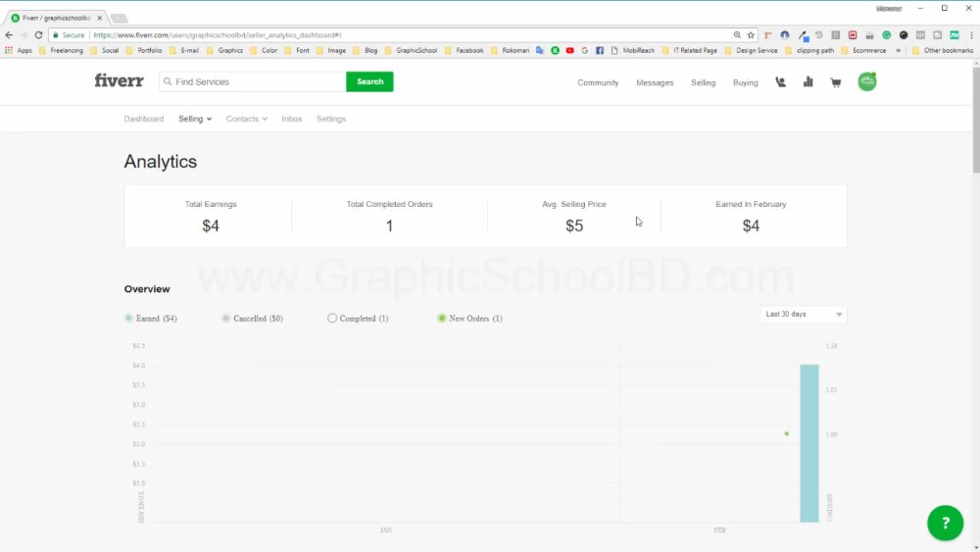
Task: Open the green profile avatar menu
Action: click(x=867, y=81)
